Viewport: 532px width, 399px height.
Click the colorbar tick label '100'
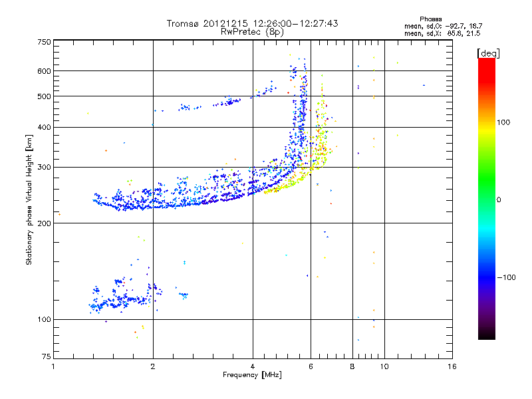click(x=503, y=122)
